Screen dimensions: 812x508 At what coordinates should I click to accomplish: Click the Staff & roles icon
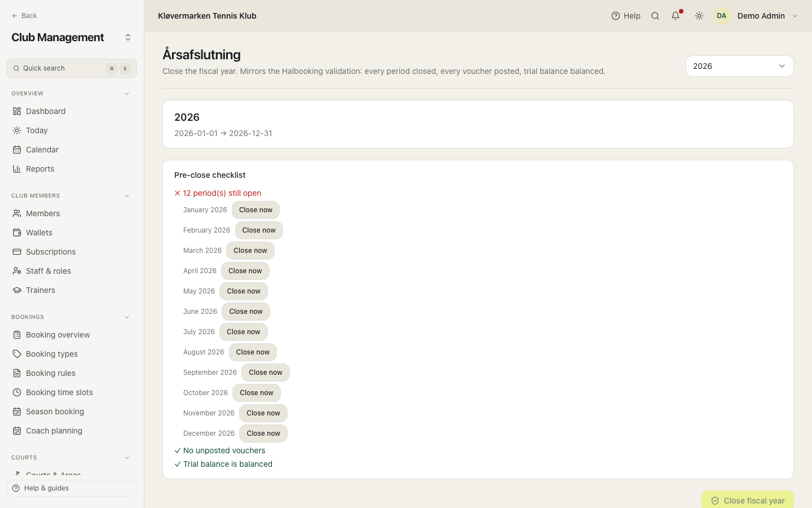click(x=17, y=271)
